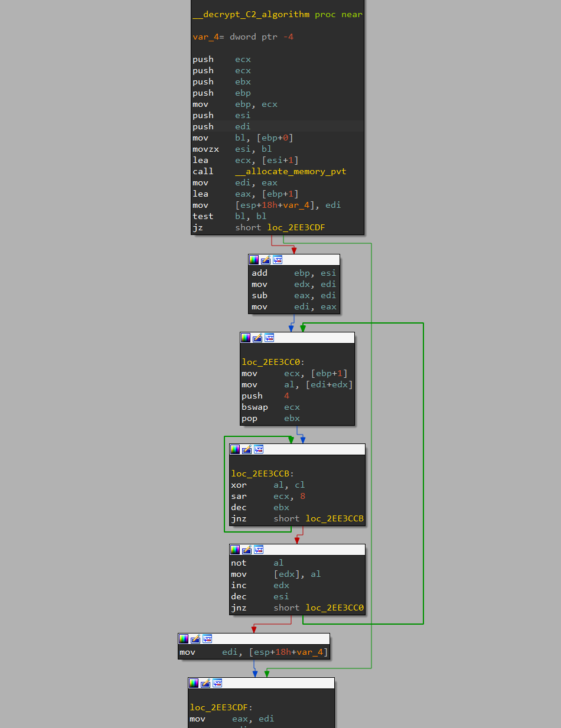Select the 'mov edx, edi' instruction
This screenshot has width=561, height=728.
[293, 284]
